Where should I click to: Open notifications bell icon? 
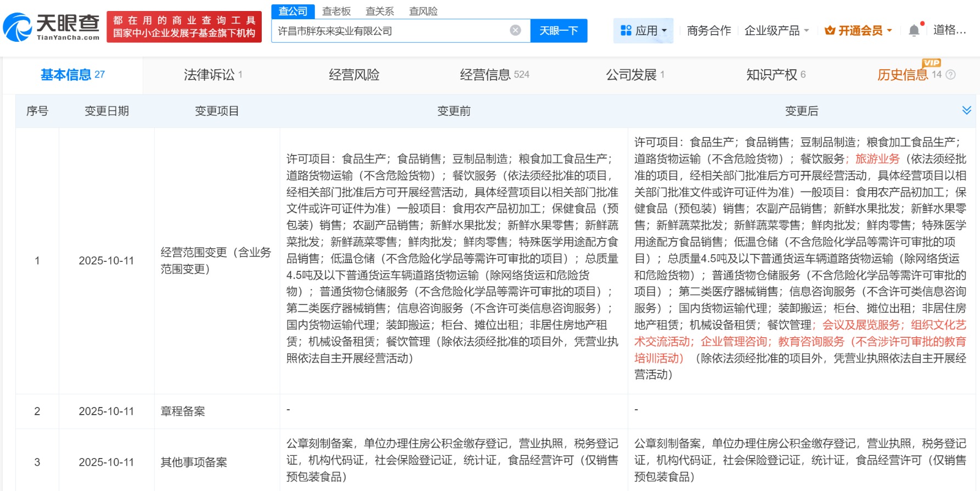point(914,31)
